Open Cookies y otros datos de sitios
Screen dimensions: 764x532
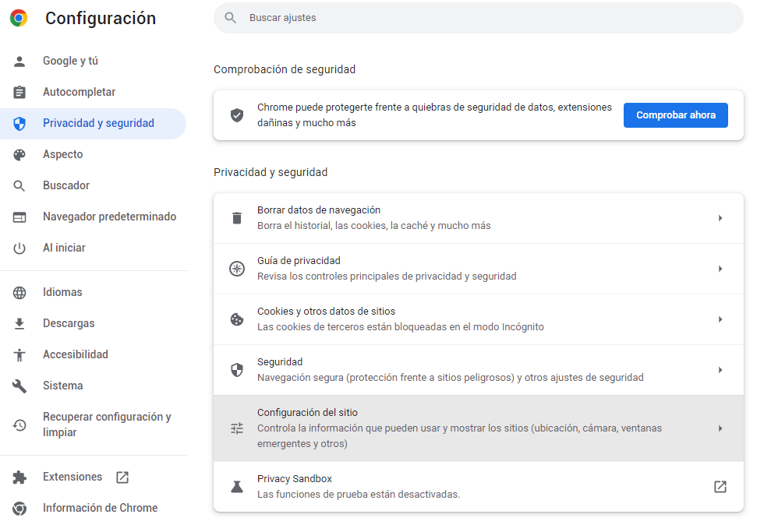point(479,319)
